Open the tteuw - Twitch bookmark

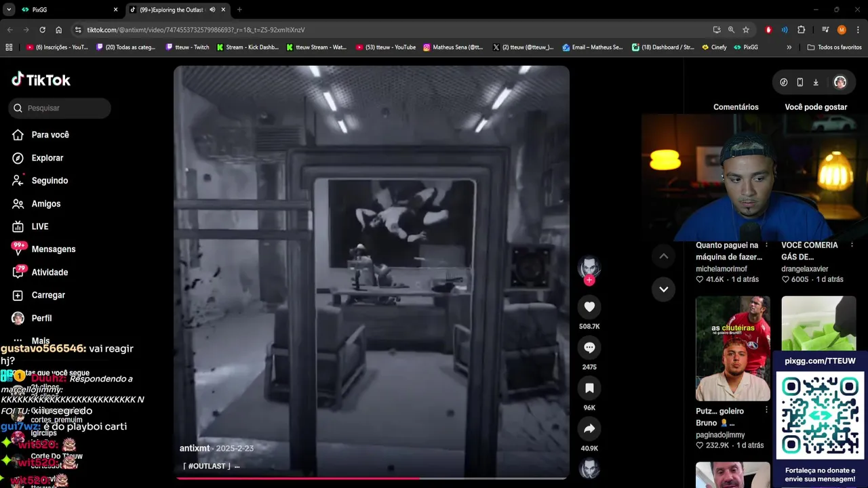coord(188,47)
